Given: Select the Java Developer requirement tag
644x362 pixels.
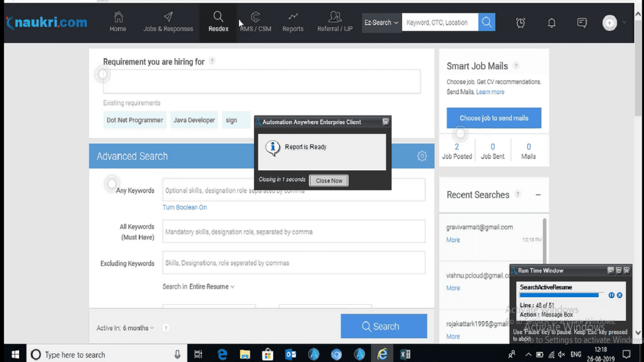Looking at the screenshot, I should point(194,120).
